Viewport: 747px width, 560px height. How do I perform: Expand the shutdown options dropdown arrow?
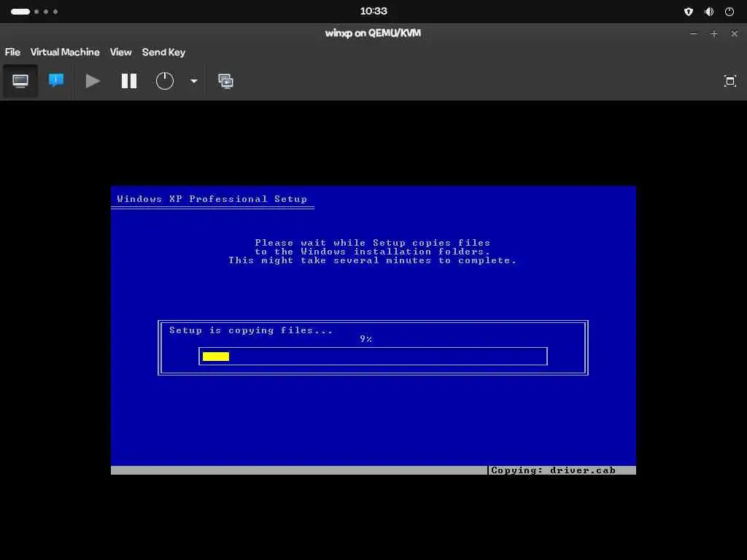[194, 82]
